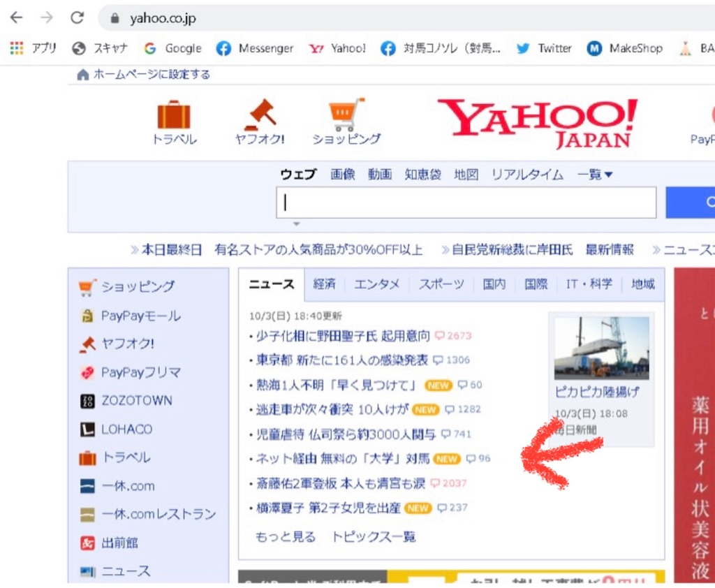Open headline ネット経由 無料の「大学」対馬
The width and height of the screenshot is (715, 588).
[x=343, y=458]
